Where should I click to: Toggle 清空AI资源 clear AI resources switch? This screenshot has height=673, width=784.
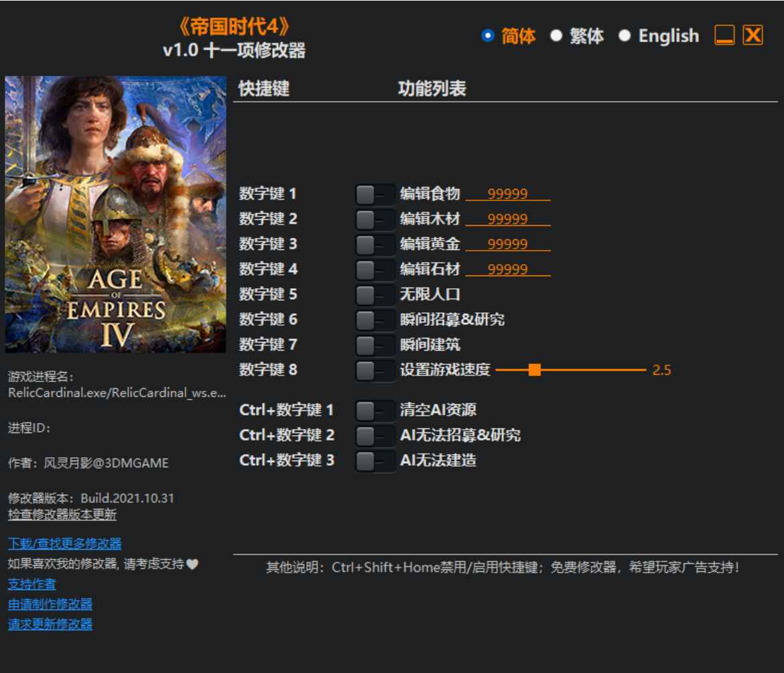point(375,410)
